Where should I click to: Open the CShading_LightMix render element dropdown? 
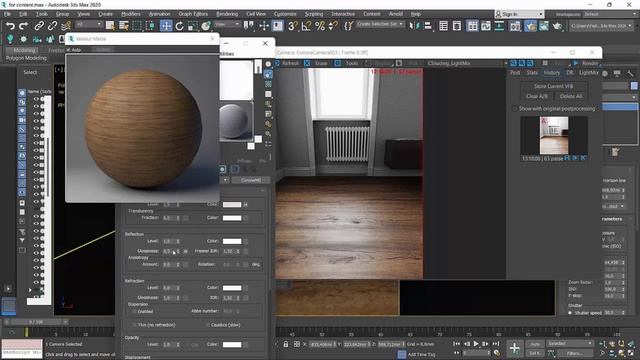coord(467,63)
